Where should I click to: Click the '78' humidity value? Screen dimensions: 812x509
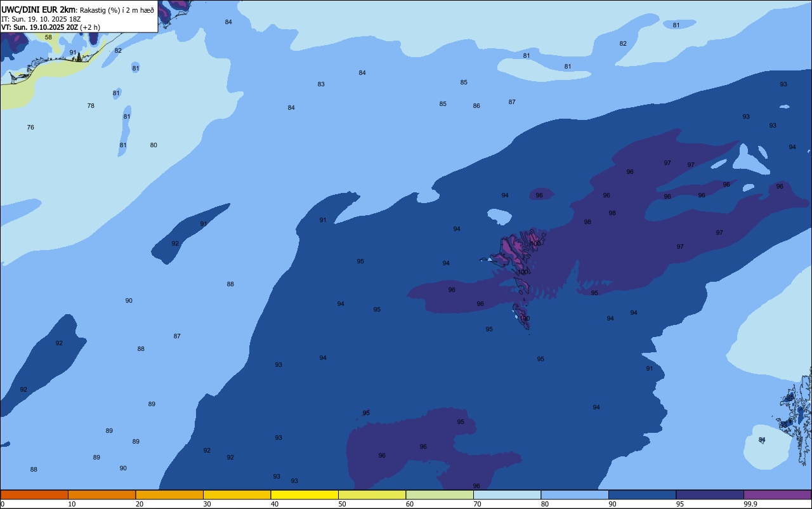[91, 106]
